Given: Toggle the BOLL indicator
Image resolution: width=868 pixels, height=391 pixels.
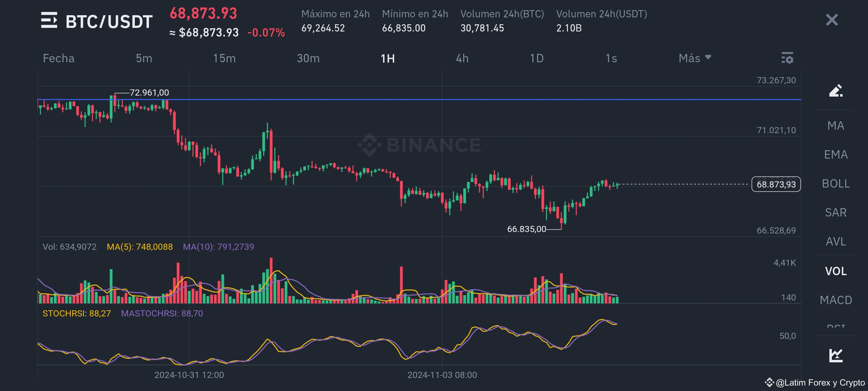Looking at the screenshot, I should pos(836,184).
